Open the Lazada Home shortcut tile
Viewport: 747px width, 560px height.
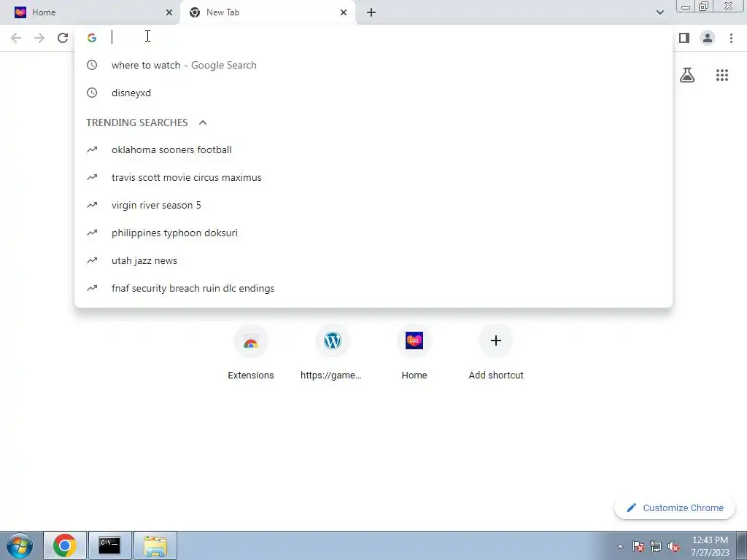coord(414,352)
